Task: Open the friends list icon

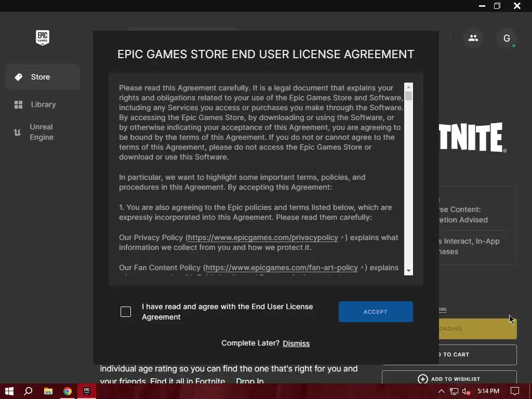Action: click(473, 38)
